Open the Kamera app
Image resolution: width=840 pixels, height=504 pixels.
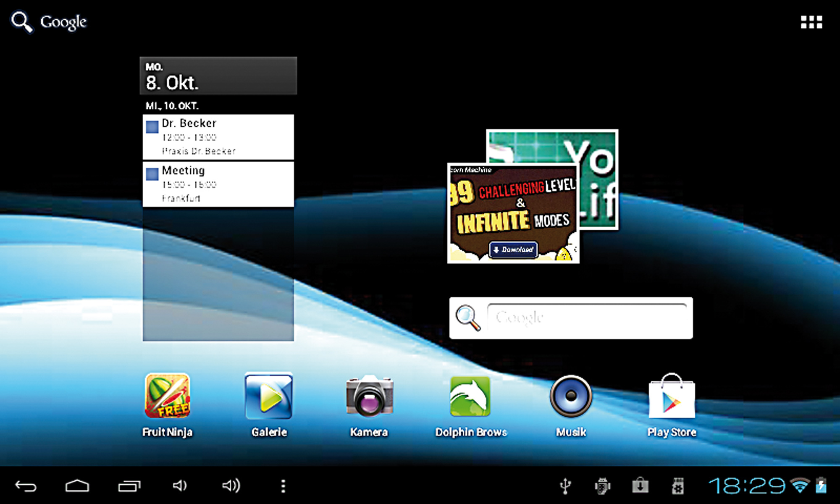pyautogui.click(x=369, y=396)
